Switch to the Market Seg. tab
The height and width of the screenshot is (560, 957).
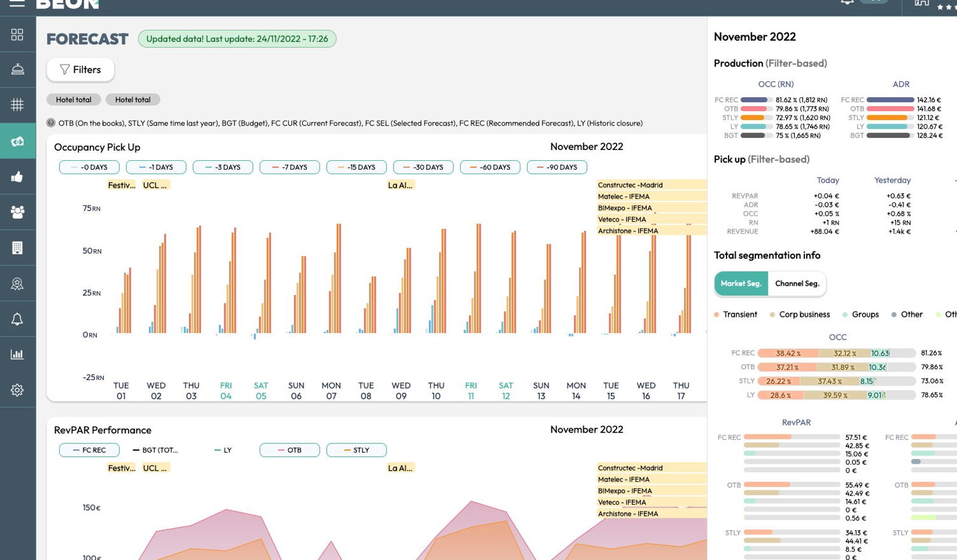tap(741, 283)
